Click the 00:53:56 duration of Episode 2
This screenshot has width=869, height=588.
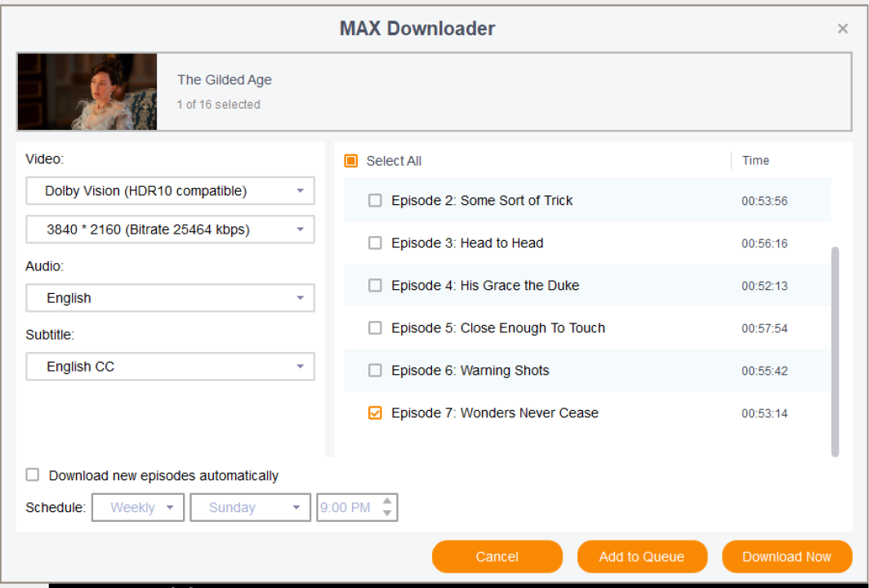[764, 201]
